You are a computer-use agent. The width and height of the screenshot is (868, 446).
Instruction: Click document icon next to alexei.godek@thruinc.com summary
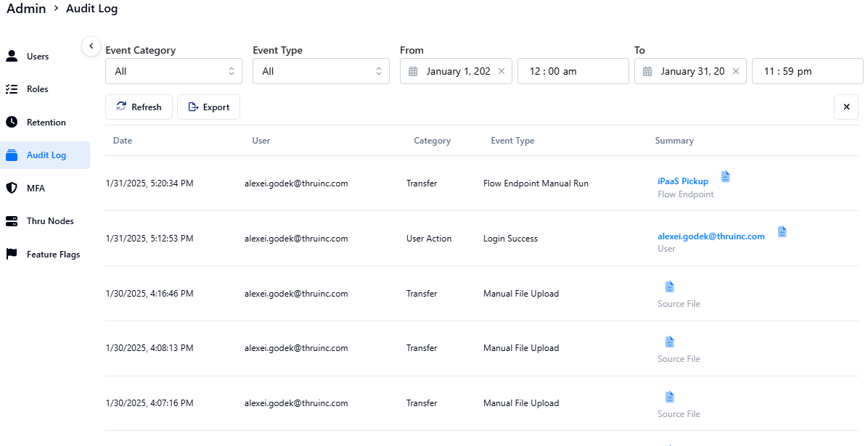(782, 231)
